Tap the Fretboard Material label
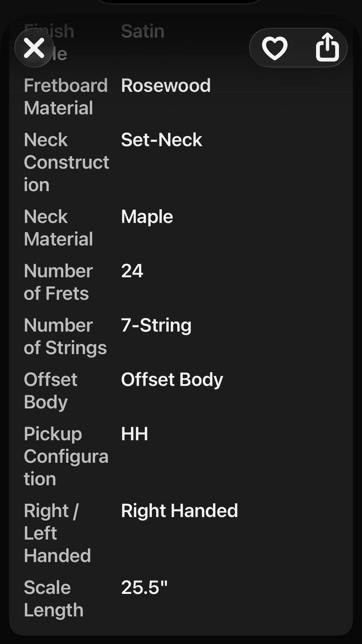The height and width of the screenshot is (644, 362). point(66,97)
